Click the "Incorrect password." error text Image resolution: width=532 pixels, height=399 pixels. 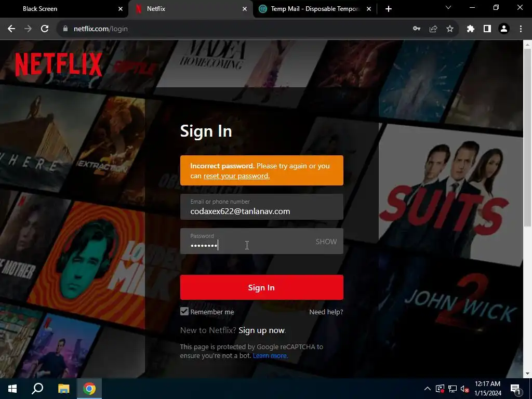tap(222, 166)
